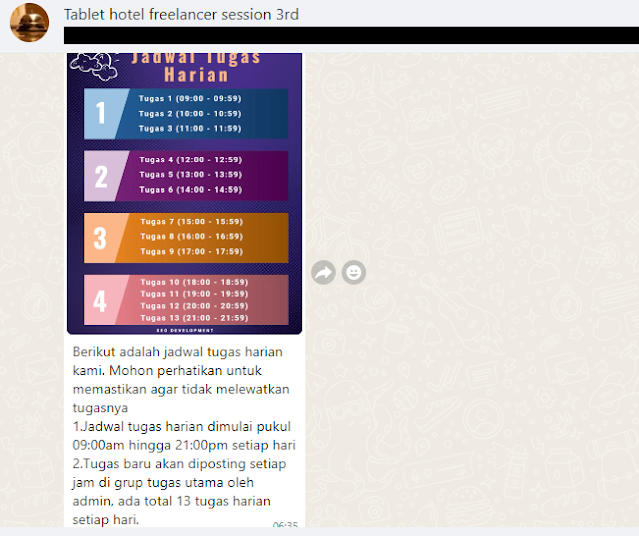639x536 pixels.
Task: Forward the Jadwal Tugas Harian image message
Action: pos(323,272)
